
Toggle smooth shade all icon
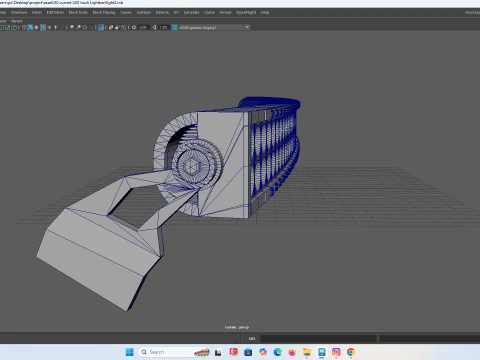coord(30,27)
